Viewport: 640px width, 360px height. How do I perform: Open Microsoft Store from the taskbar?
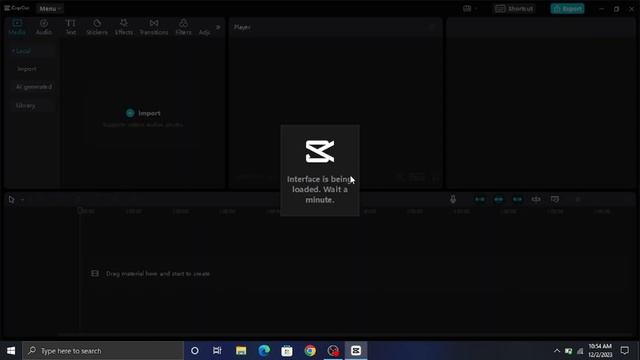point(287,351)
